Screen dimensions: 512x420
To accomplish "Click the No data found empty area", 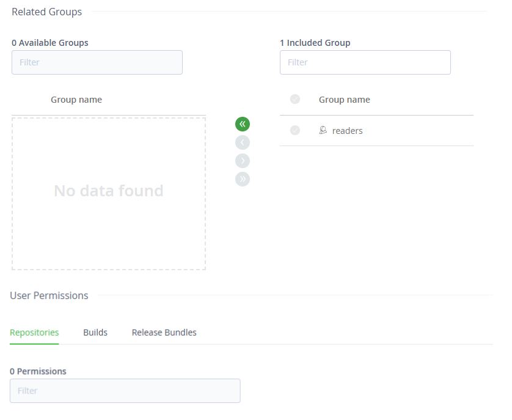I will pos(109,194).
